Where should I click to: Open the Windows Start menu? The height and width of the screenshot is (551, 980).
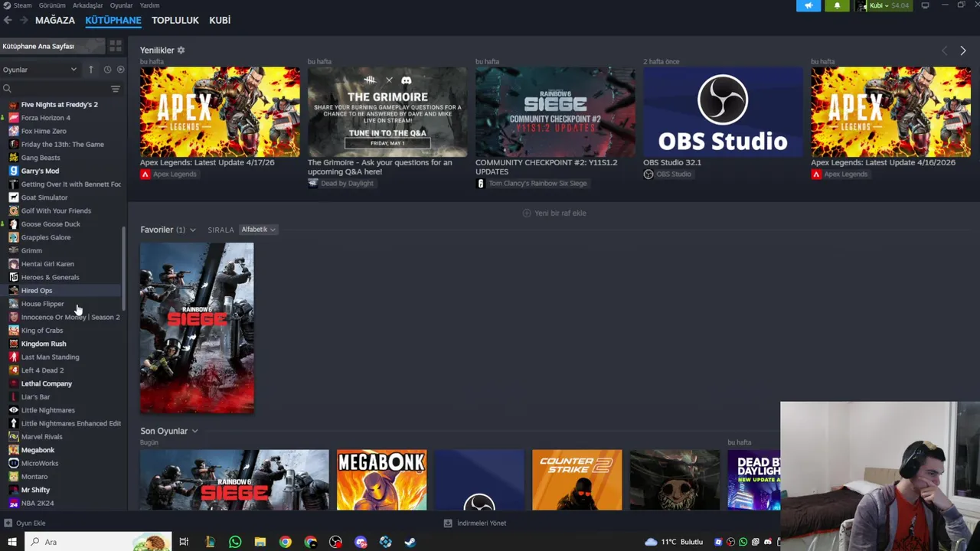pos(11,542)
